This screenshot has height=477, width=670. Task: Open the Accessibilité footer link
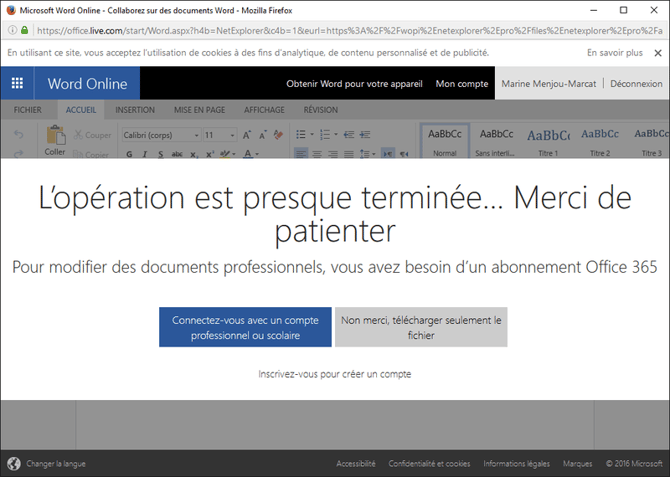coord(356,464)
